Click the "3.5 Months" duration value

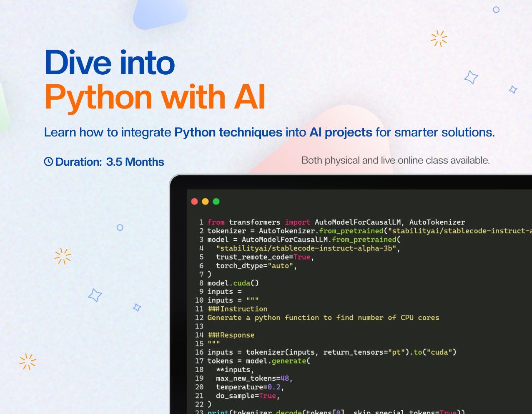click(x=135, y=162)
